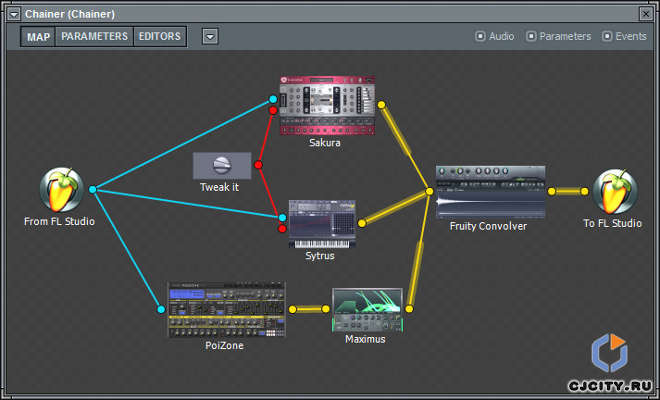
Task: Click the From FL Studio label
Action: click(59, 221)
